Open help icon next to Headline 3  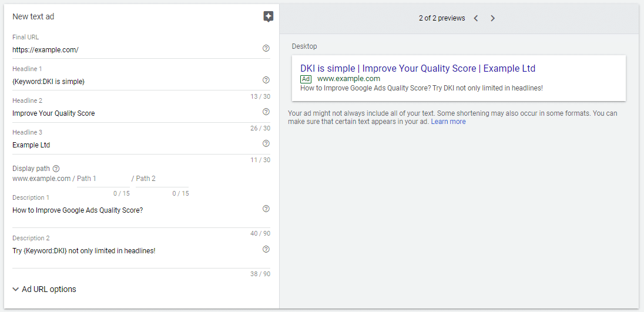click(266, 143)
